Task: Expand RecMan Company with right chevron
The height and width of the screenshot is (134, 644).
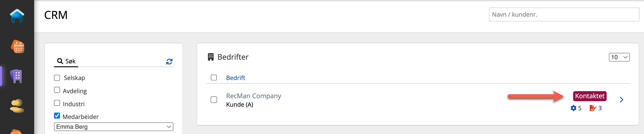Action: tap(621, 100)
